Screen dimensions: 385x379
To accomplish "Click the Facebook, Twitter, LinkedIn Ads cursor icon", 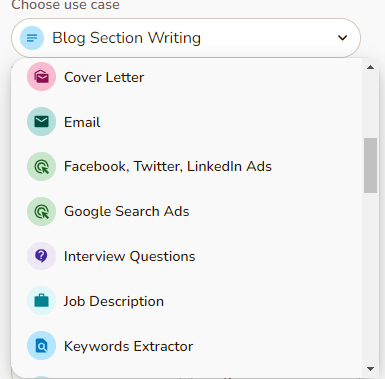I will (x=41, y=167).
